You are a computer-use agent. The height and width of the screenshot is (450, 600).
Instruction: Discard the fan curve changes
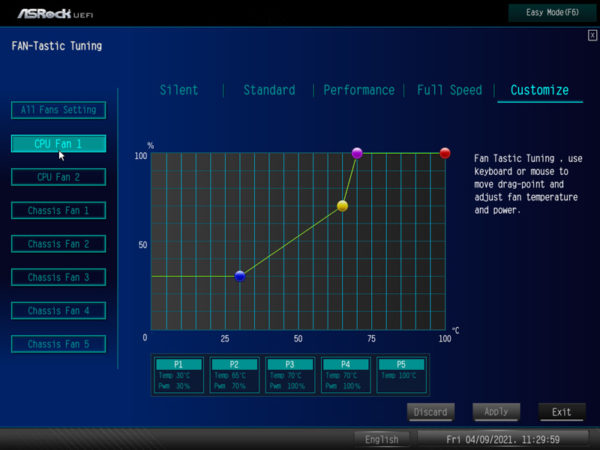click(x=430, y=412)
